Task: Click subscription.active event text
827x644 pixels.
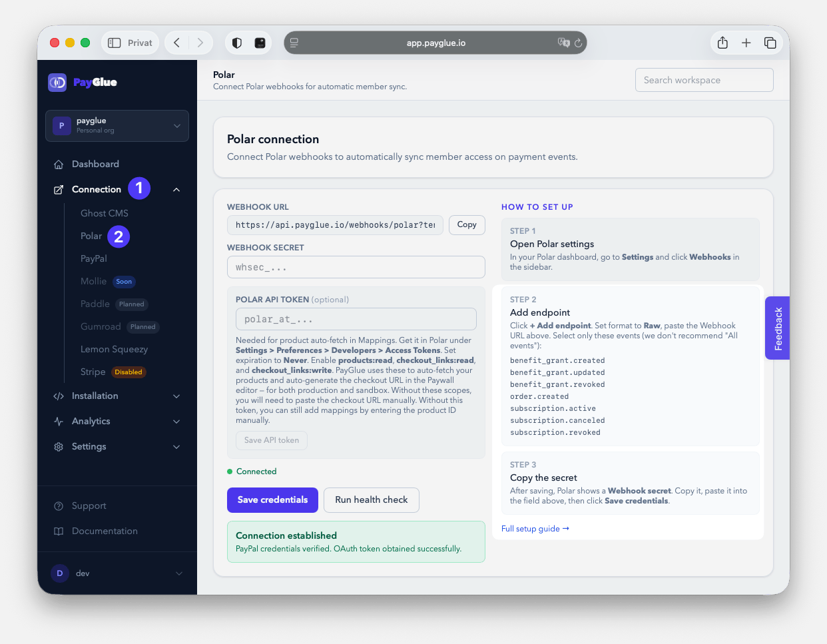Action: pyautogui.click(x=553, y=409)
